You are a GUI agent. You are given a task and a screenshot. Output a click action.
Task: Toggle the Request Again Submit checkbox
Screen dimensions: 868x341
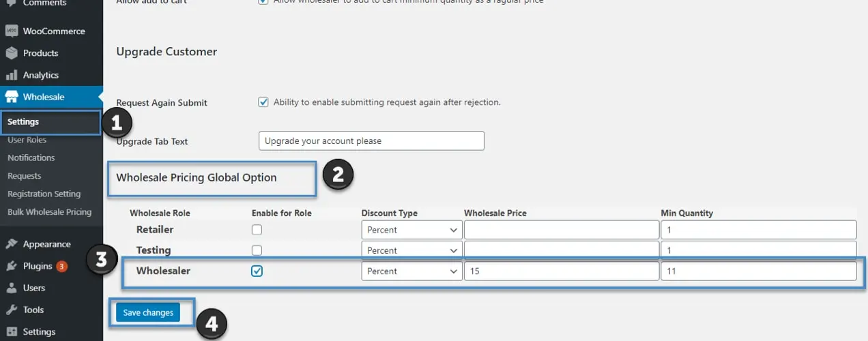[263, 102]
